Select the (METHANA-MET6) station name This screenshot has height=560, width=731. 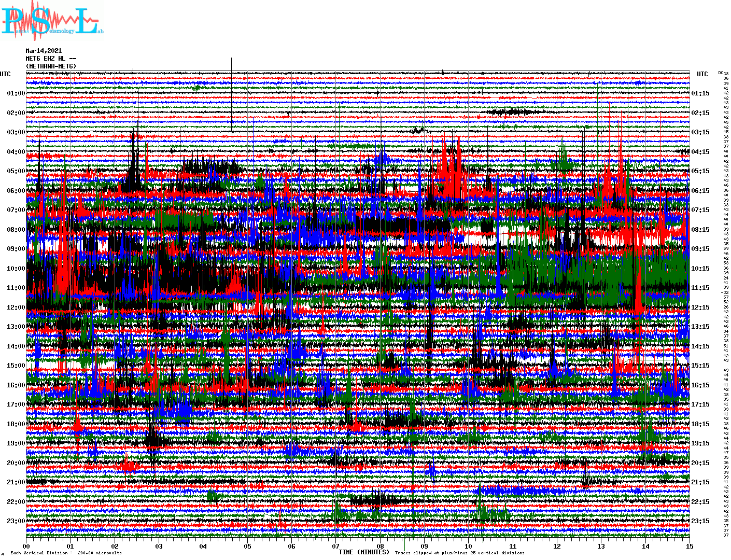tap(51, 66)
